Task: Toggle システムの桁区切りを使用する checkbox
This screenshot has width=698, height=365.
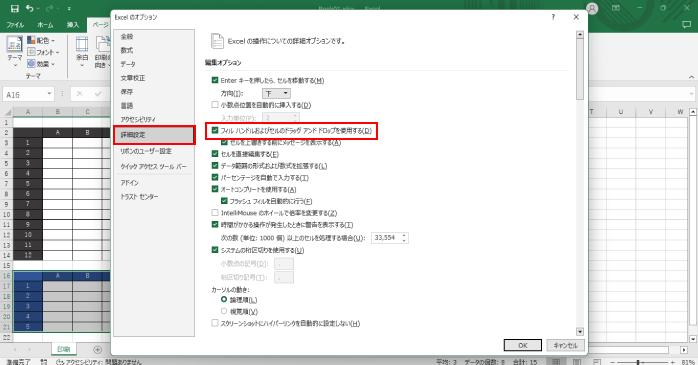Action: (215, 250)
